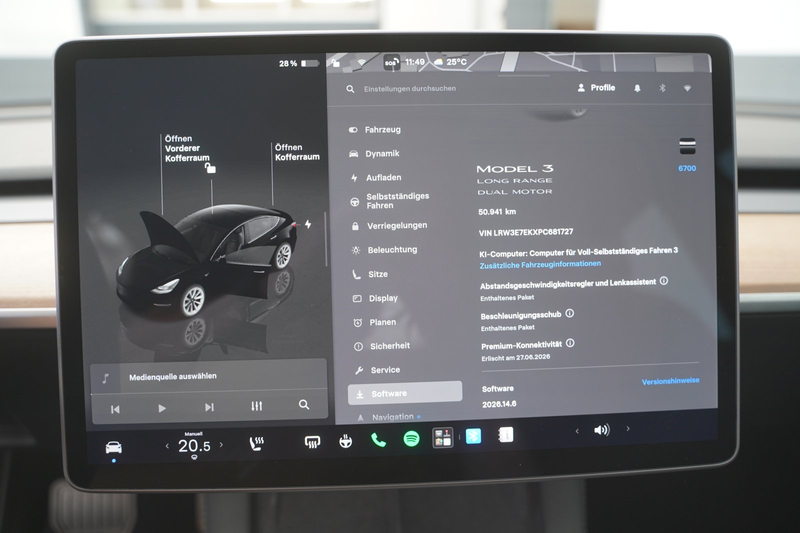Tap the speaker volume icon
800x533 pixels.
pos(602,430)
